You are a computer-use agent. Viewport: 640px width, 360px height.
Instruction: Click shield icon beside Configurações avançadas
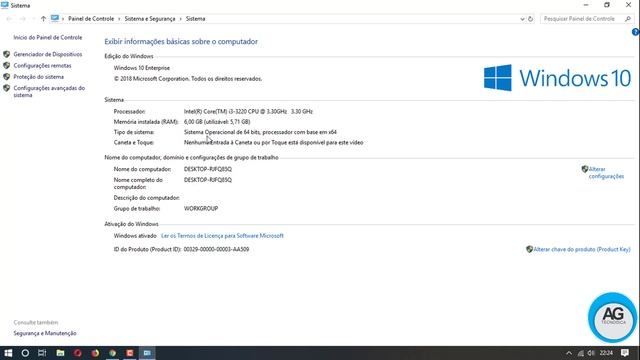tap(7, 88)
